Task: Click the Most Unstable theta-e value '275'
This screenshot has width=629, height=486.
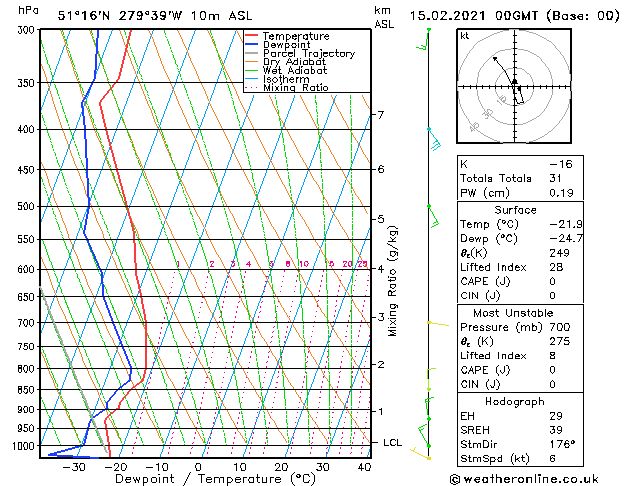Action: tap(559, 341)
